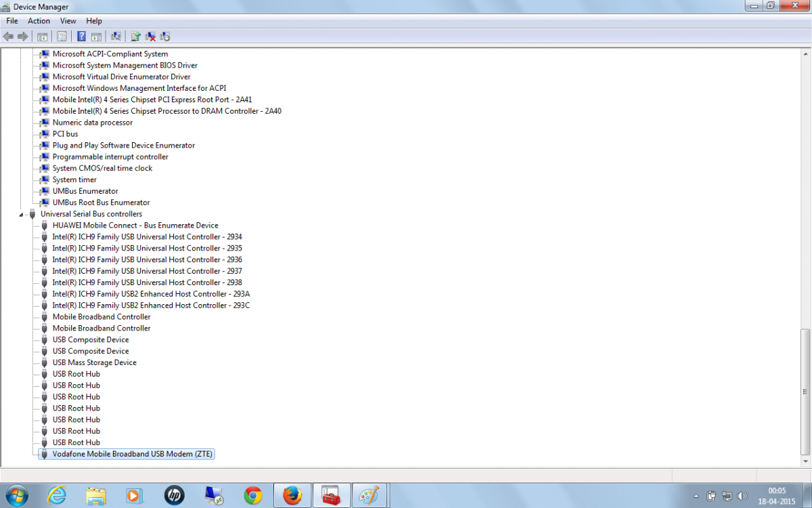The height and width of the screenshot is (508, 812).
Task: Select the USB Mass Storage Device entry
Action: [95, 362]
